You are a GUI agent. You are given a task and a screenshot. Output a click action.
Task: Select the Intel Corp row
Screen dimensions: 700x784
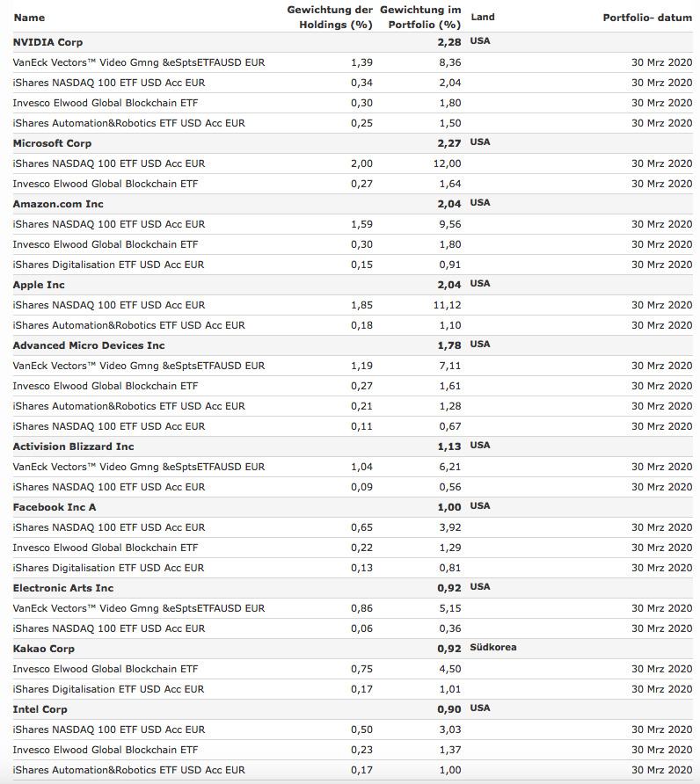click(x=40, y=709)
